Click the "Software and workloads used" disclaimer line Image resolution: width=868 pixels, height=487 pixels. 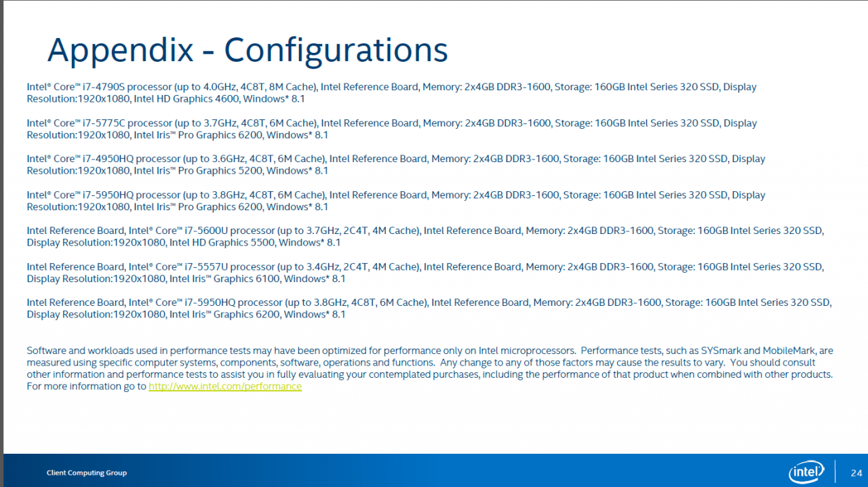tap(430, 351)
